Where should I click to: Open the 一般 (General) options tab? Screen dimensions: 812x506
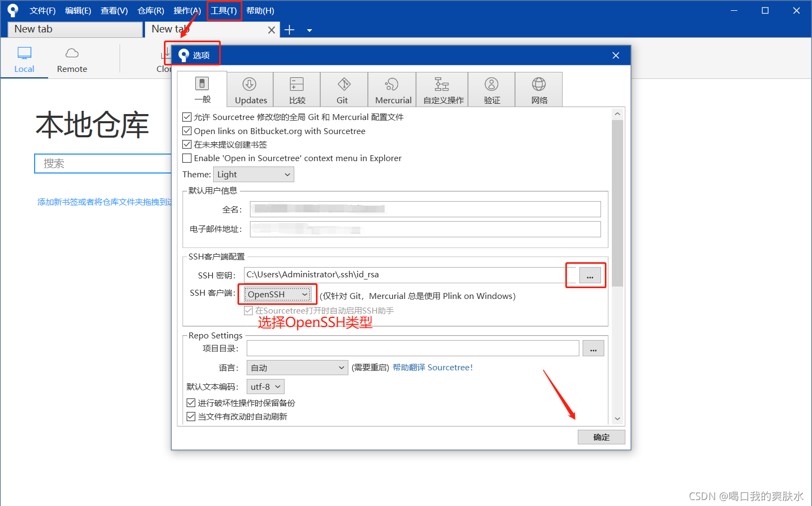pos(202,89)
